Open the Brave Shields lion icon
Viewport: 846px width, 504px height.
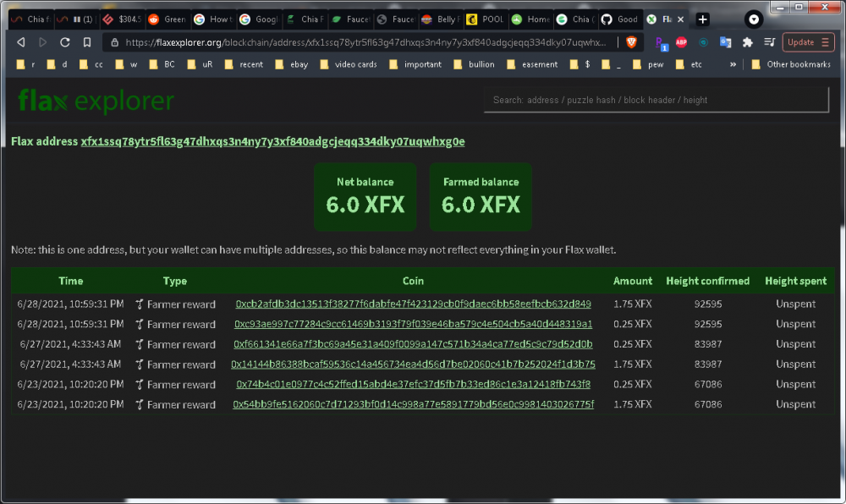pyautogui.click(x=631, y=42)
